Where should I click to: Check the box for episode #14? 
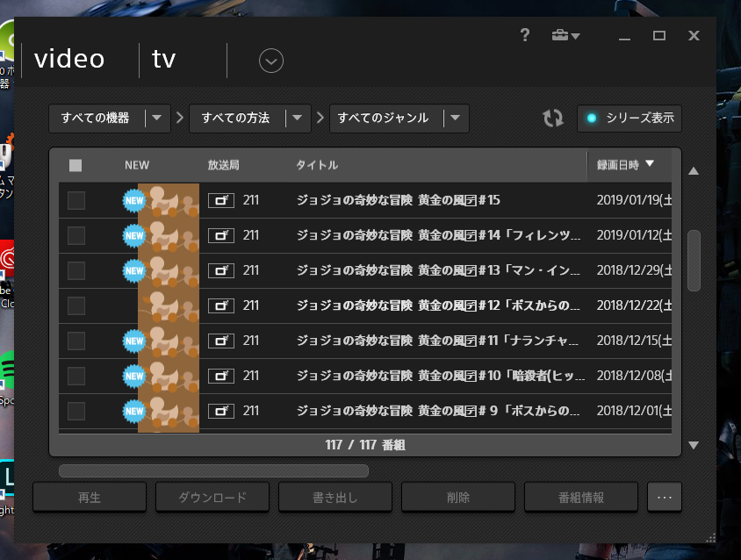(x=76, y=235)
